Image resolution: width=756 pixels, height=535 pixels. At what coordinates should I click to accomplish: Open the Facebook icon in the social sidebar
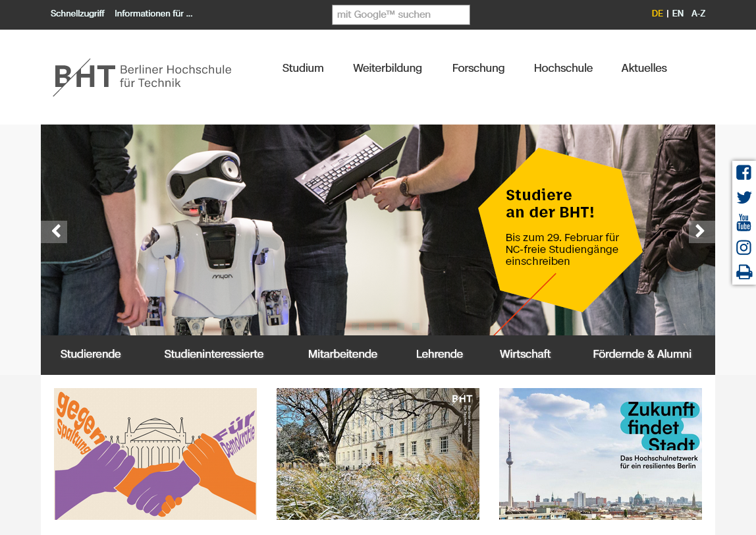(x=743, y=172)
